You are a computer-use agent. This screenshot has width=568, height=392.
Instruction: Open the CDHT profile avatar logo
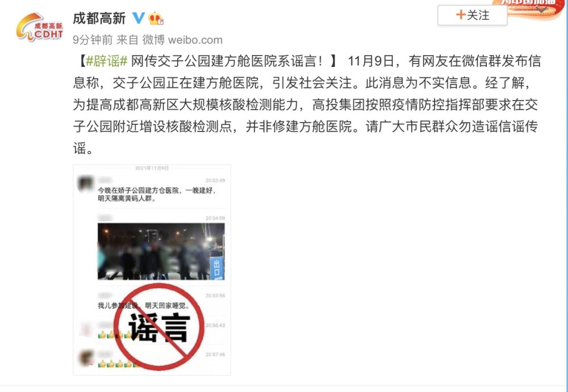pyautogui.click(x=40, y=27)
